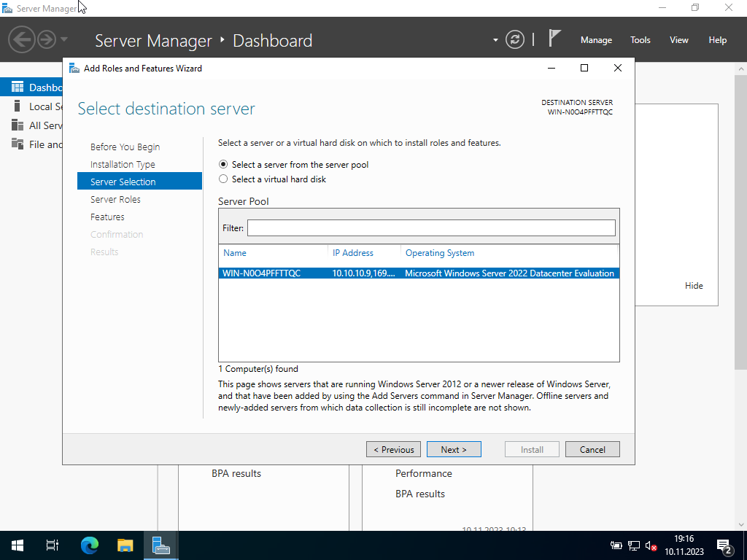Screen dimensions: 747x560
Task: Launch Microsoft Edge from the taskbar
Action: click(89, 545)
